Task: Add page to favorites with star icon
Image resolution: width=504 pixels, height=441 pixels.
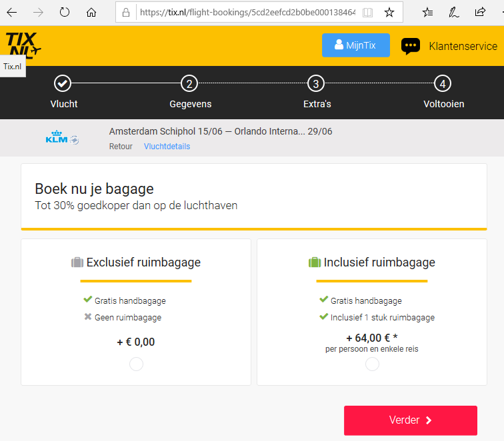Action: [x=389, y=13]
